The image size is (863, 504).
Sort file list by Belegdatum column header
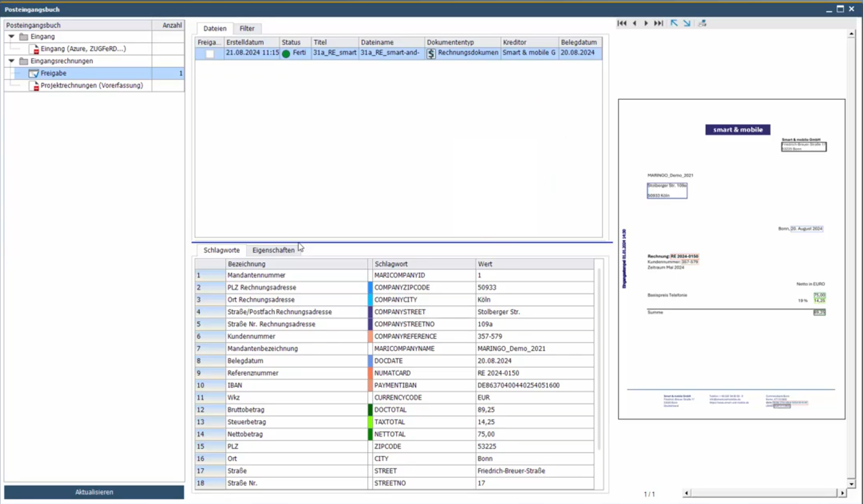(578, 43)
